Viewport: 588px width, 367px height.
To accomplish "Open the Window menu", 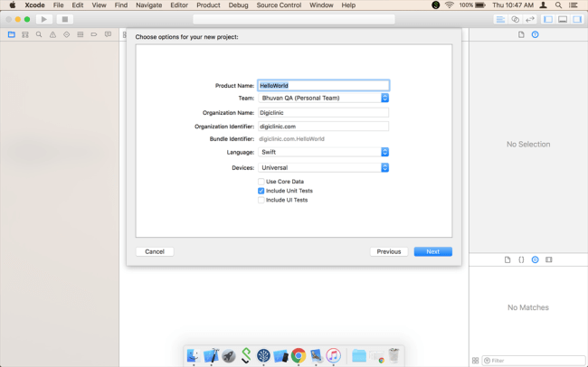I will (x=321, y=5).
